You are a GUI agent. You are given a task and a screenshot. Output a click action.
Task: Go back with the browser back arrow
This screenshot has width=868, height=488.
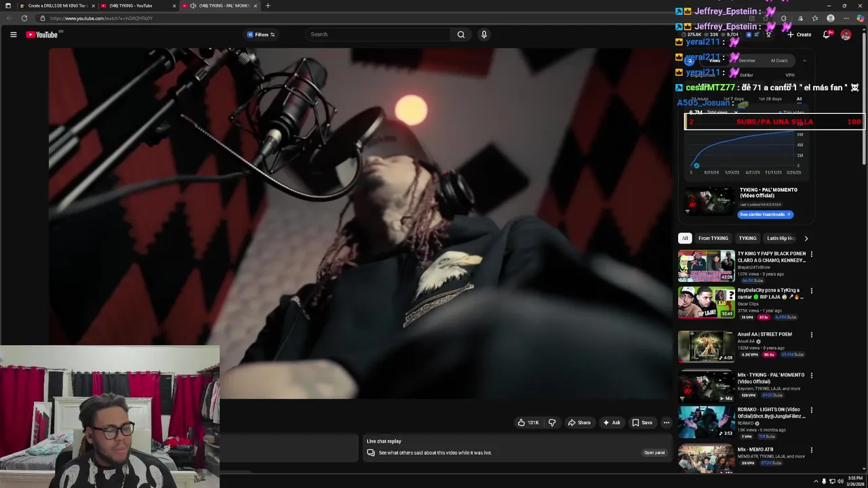(x=9, y=18)
